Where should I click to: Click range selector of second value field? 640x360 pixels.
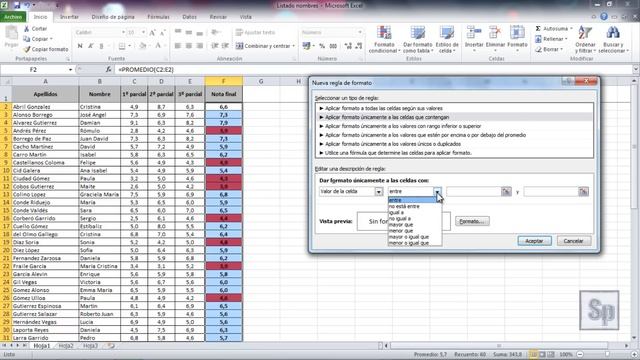[x=583, y=191]
